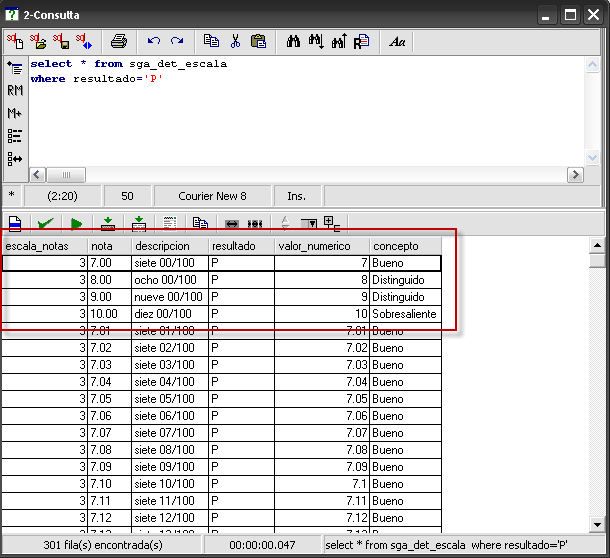Viewport: 610px width, 558px height.
Task: Click the indent lines sidebar icon
Action: pos(15,68)
